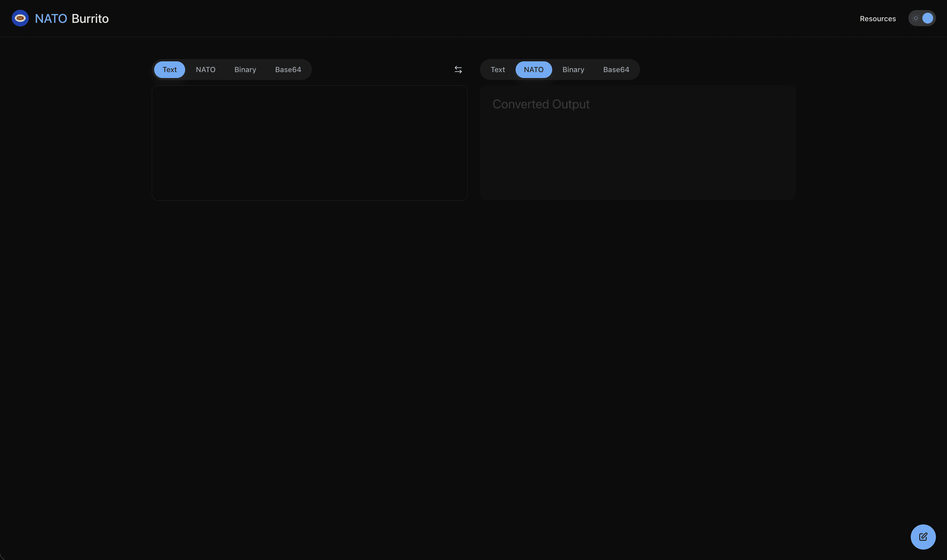Set output format to Text

click(497, 70)
